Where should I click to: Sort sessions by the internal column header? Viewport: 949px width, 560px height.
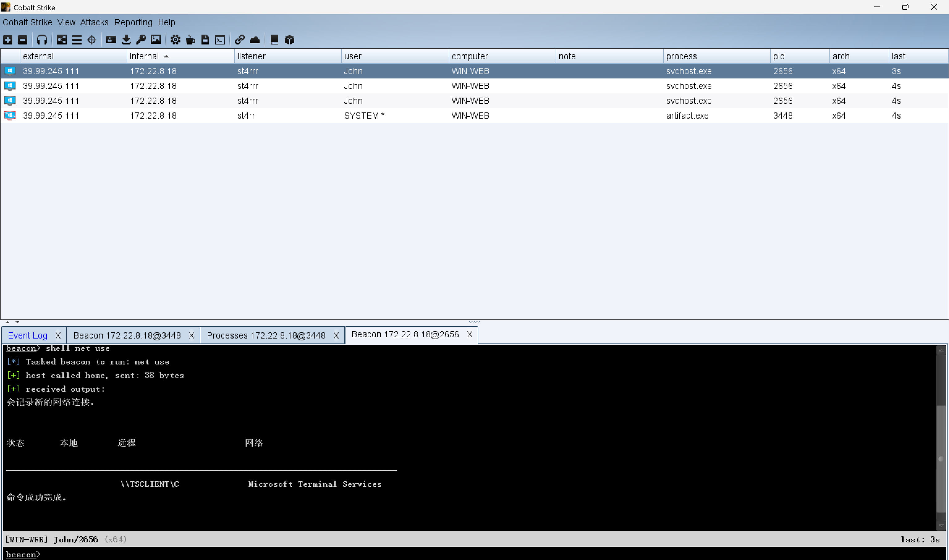[x=144, y=56]
